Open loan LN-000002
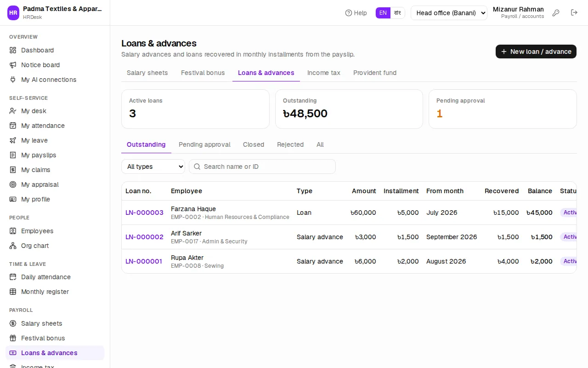 pyautogui.click(x=144, y=237)
